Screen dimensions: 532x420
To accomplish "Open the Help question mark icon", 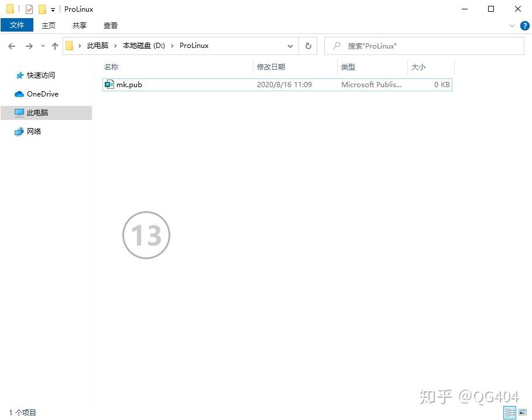I will [524, 26].
